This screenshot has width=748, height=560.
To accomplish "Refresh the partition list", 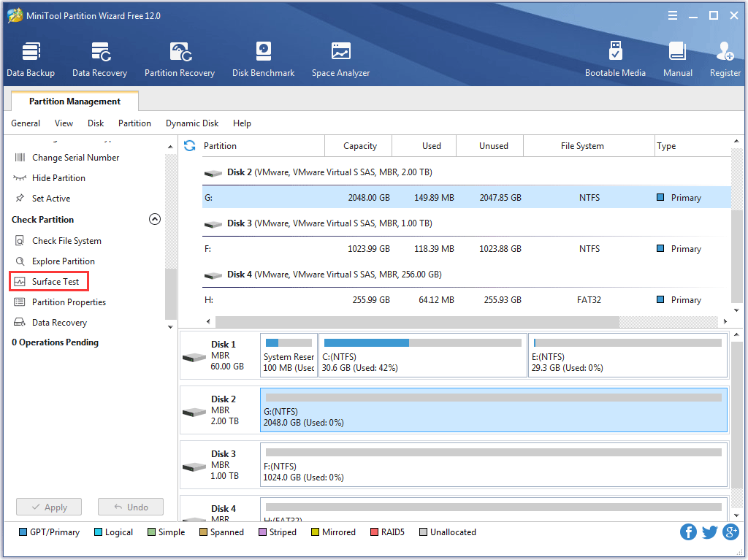I will 190,146.
